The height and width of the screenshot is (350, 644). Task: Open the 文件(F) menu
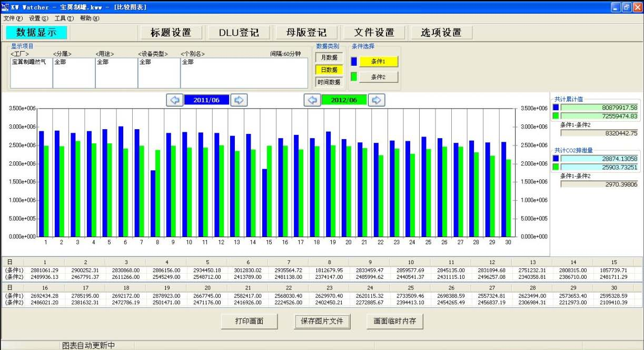(13, 18)
